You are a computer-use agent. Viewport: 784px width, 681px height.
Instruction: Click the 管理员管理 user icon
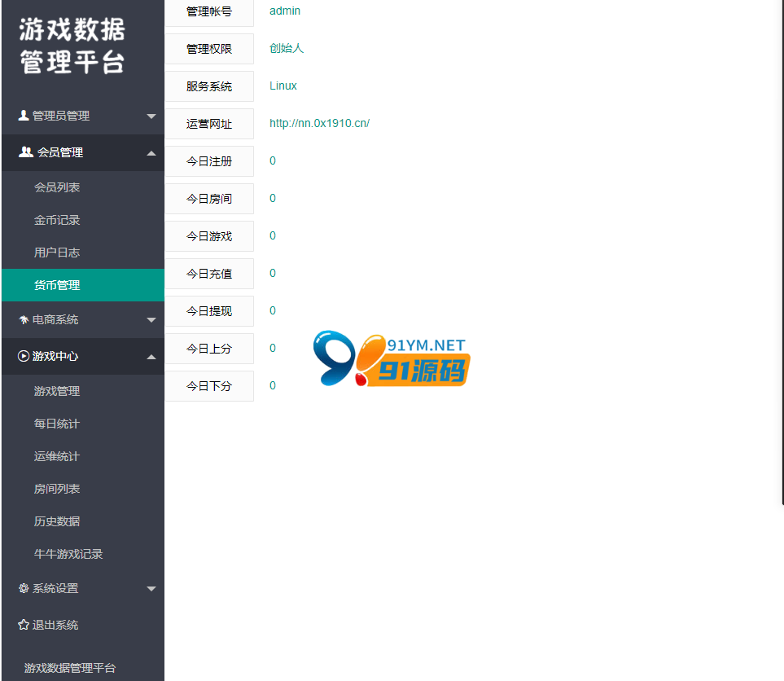[23, 116]
